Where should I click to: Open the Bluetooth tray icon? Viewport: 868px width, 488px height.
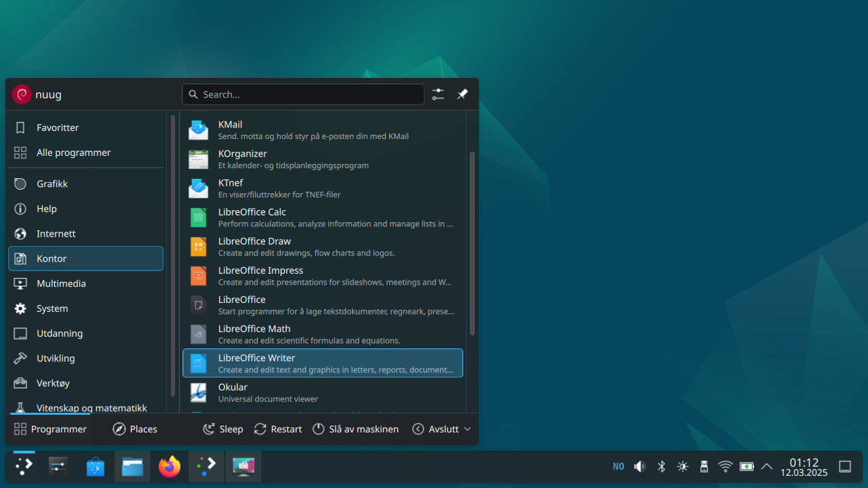(x=661, y=466)
